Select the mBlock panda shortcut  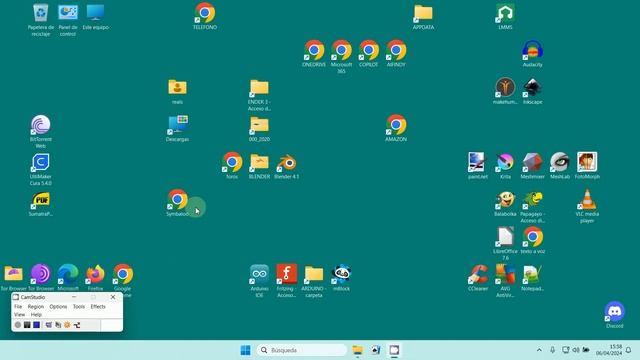tap(341, 278)
